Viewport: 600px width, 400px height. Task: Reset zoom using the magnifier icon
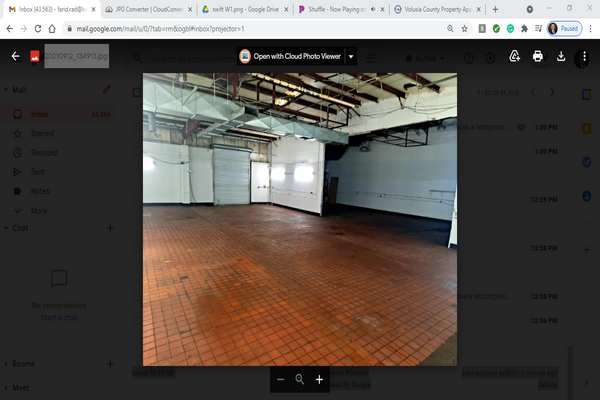tap(299, 380)
